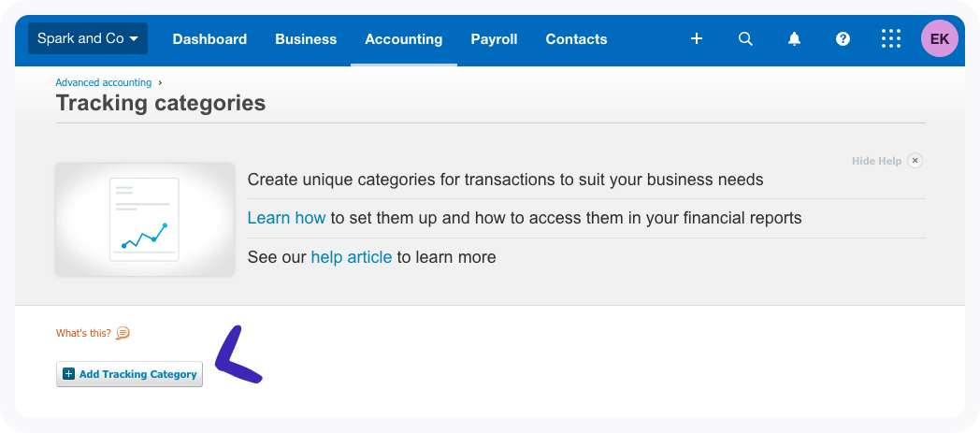Screen dimensions: 980x433
Task: Click the What's this? link
Action: point(83,333)
